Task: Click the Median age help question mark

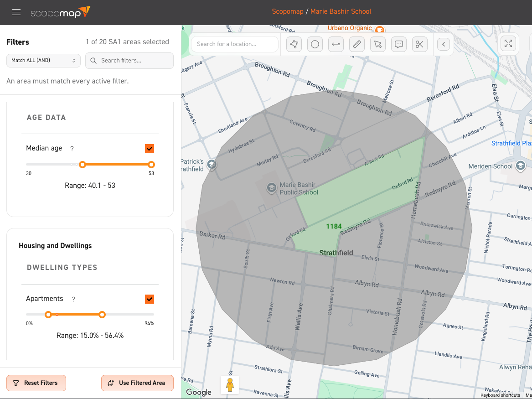Action: 72,149
